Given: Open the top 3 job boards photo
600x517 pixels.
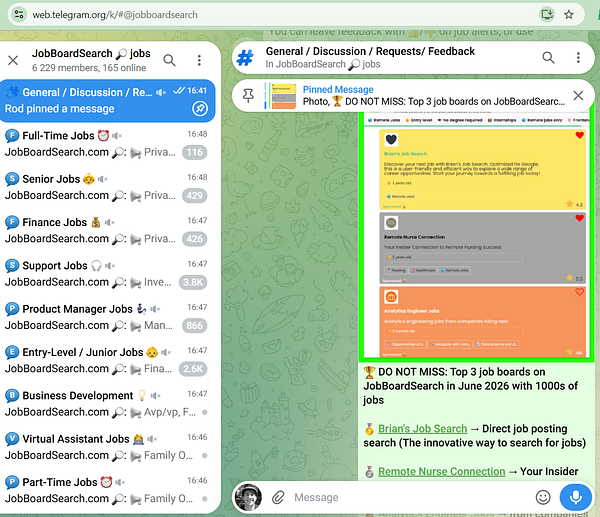Looking at the screenshot, I should (476, 236).
